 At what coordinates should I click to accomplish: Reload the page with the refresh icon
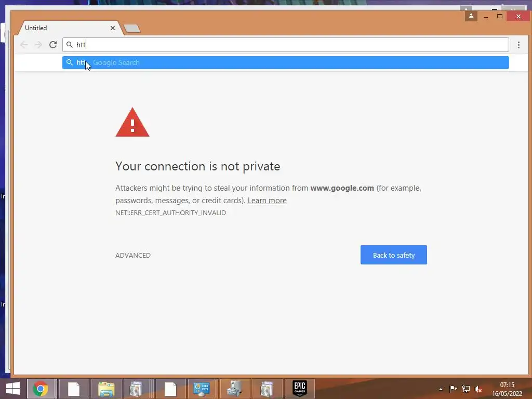[53, 45]
